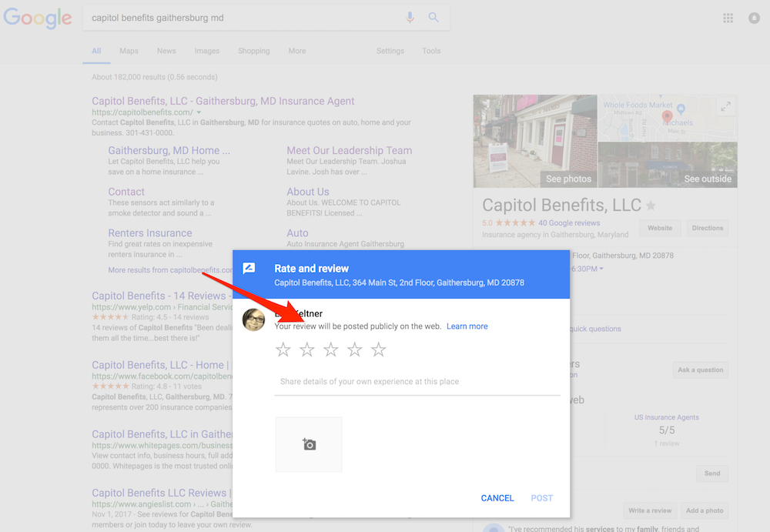Viewport: 770px width, 532px height.
Task: Click the Directions button
Action: click(707, 228)
